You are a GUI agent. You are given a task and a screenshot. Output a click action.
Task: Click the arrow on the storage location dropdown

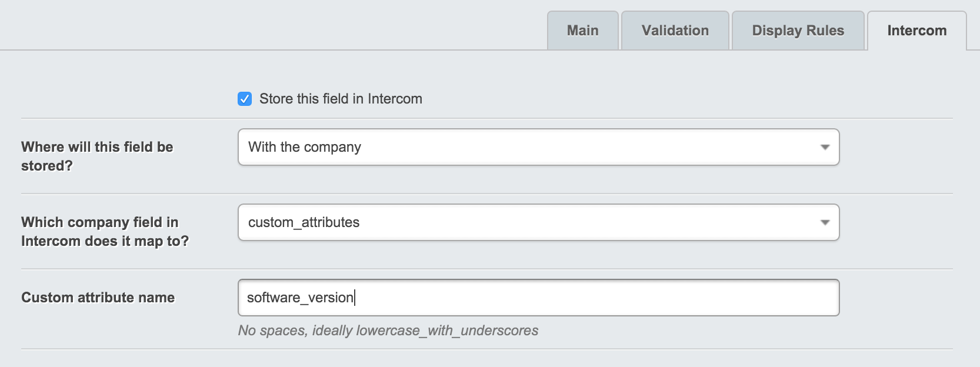(825, 147)
